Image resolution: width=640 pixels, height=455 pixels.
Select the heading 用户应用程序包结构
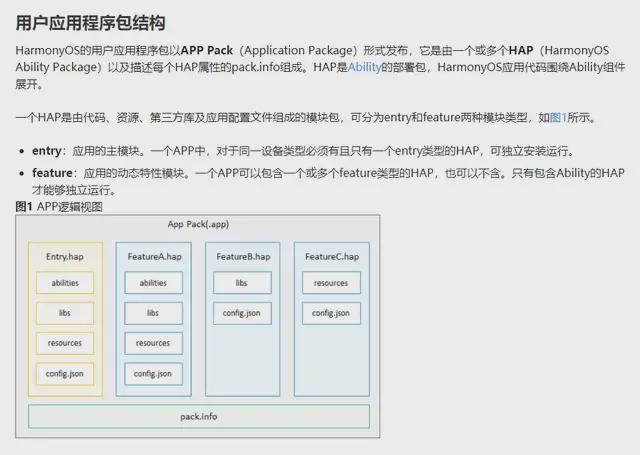tap(90, 23)
